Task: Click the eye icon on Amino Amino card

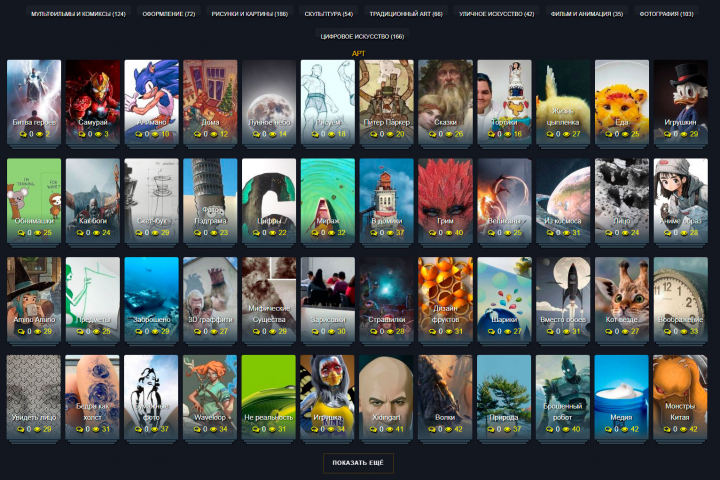Action: [x=37, y=332]
